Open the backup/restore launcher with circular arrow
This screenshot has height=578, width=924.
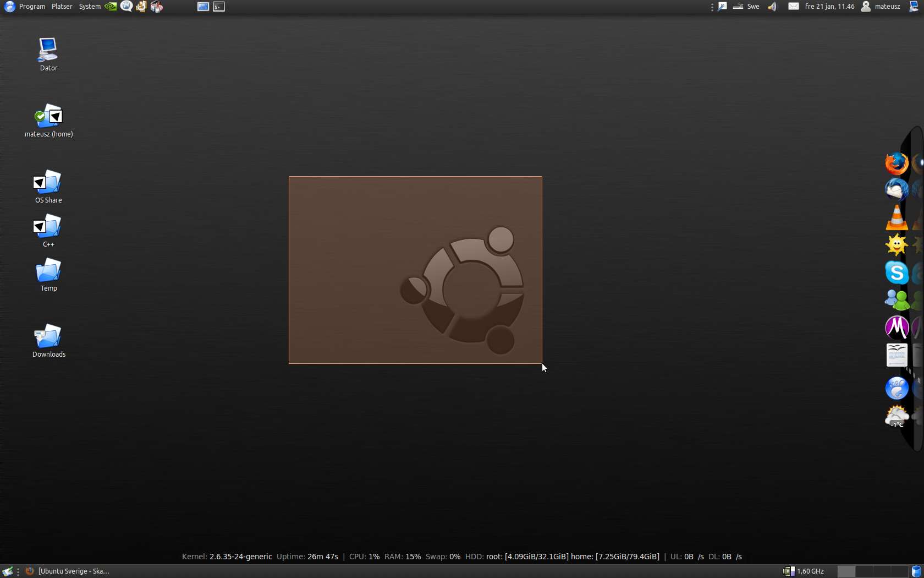(x=141, y=7)
